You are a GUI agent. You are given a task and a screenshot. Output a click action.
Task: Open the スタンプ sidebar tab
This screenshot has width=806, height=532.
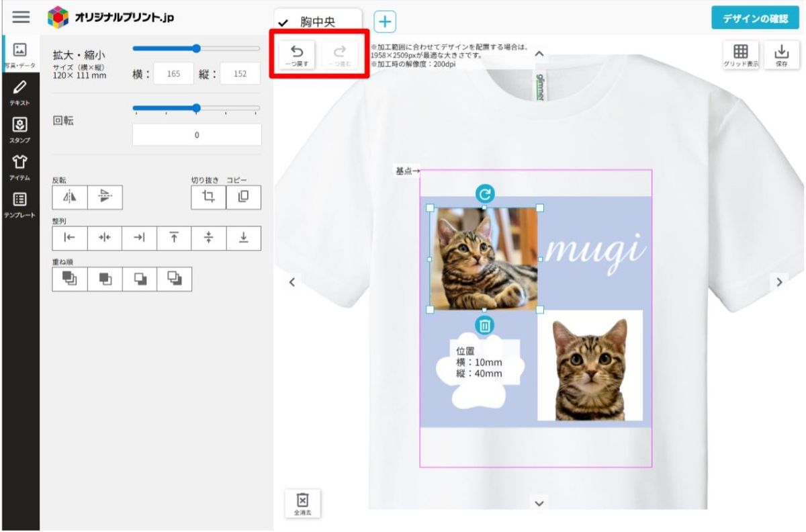pyautogui.click(x=20, y=129)
